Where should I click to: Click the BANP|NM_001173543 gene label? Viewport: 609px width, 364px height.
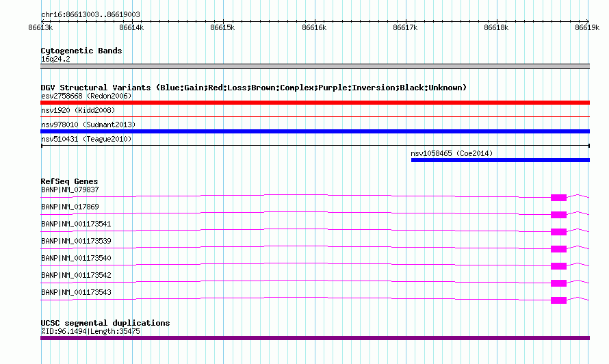(x=76, y=293)
